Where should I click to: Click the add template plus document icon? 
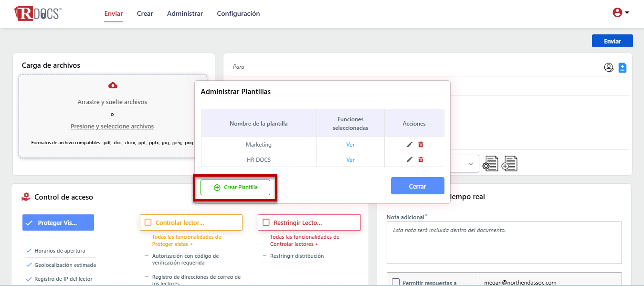(509, 163)
